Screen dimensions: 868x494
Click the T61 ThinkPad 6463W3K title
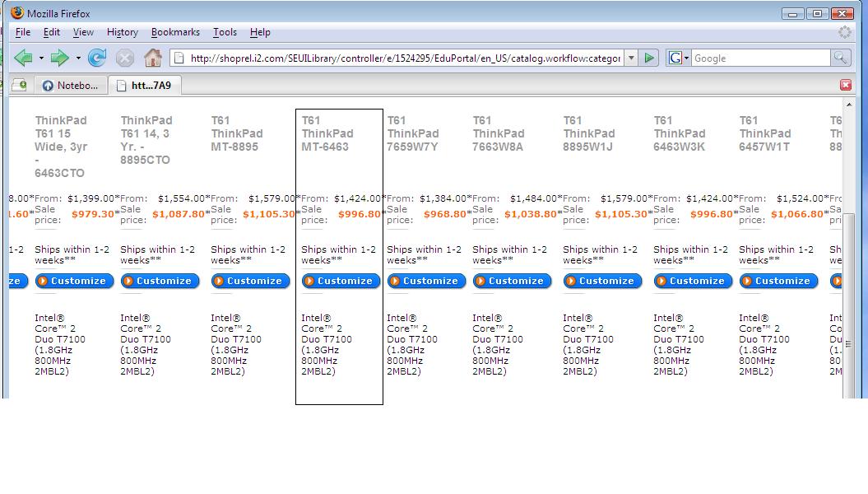(680, 133)
